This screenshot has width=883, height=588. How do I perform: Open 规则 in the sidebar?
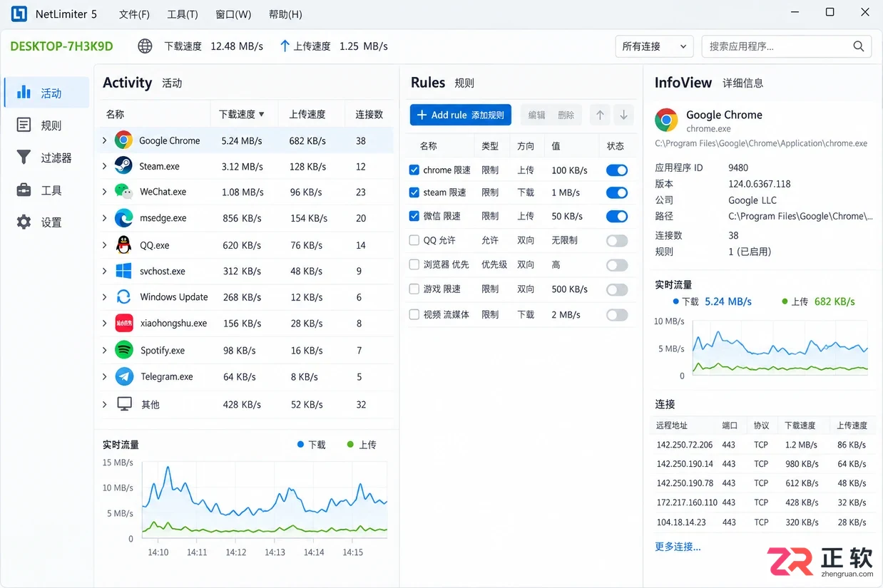click(x=47, y=125)
